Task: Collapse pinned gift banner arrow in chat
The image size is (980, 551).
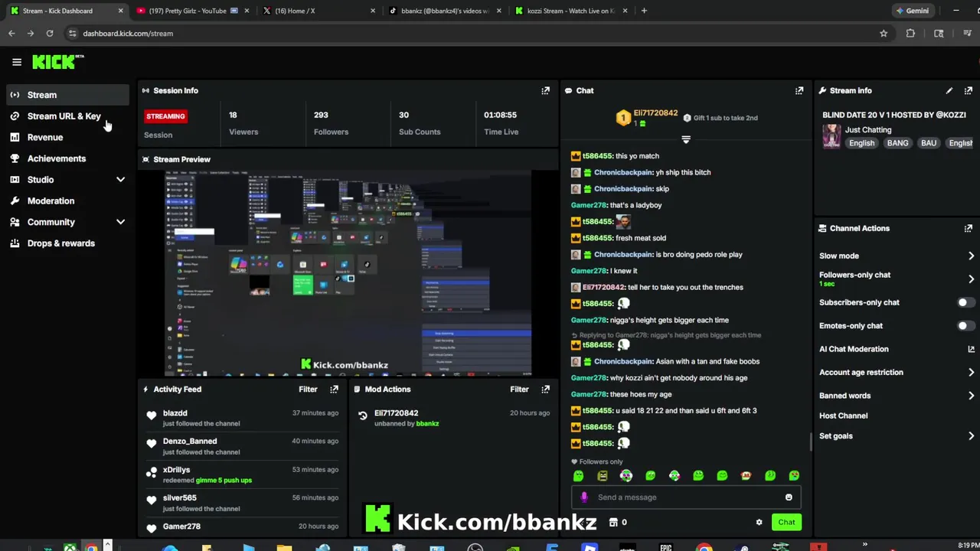Action: [x=686, y=139]
